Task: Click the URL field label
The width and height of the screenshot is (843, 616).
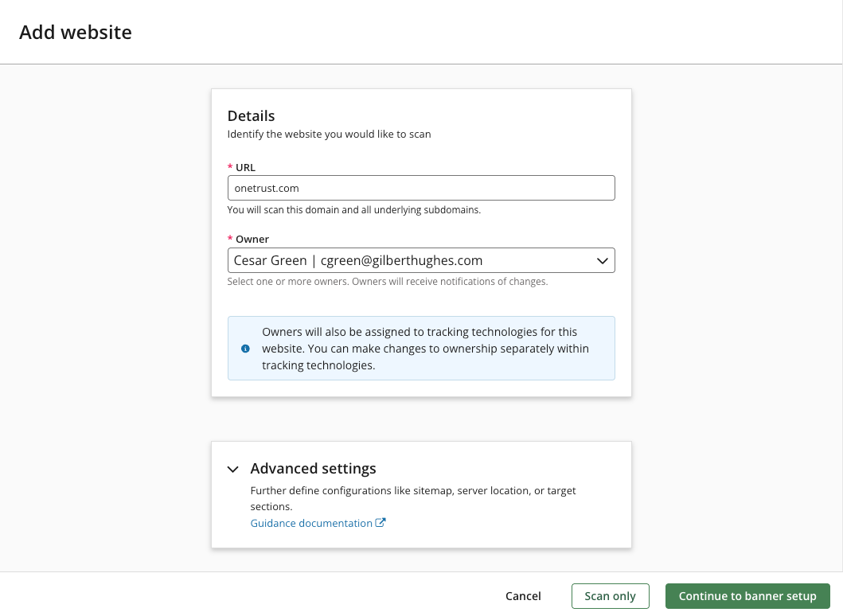Action: pyautogui.click(x=246, y=168)
